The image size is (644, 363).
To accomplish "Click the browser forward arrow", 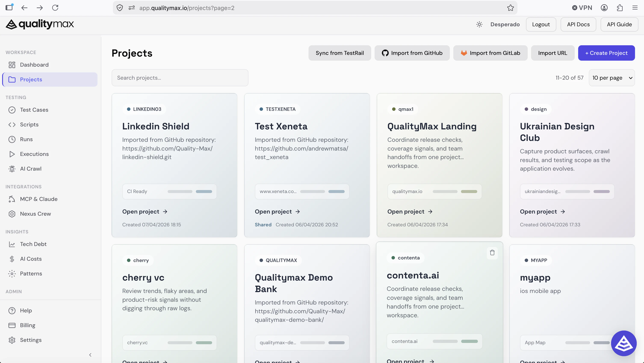I will [40, 8].
